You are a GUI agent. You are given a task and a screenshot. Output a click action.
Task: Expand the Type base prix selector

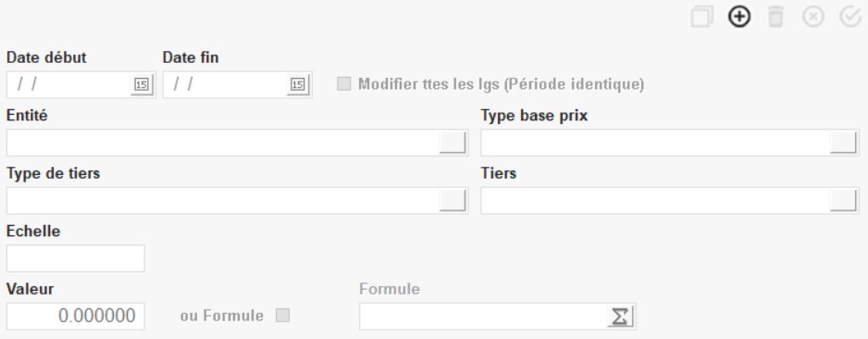[844, 143]
